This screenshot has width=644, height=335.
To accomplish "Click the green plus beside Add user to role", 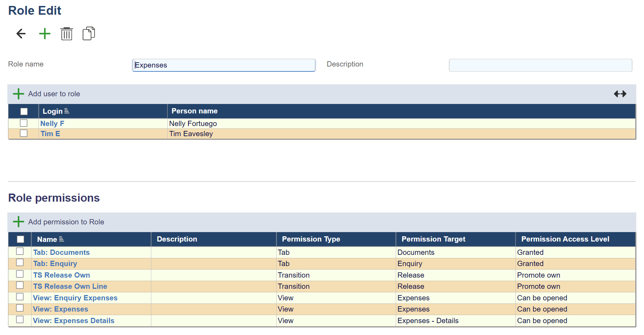I will tap(18, 94).
